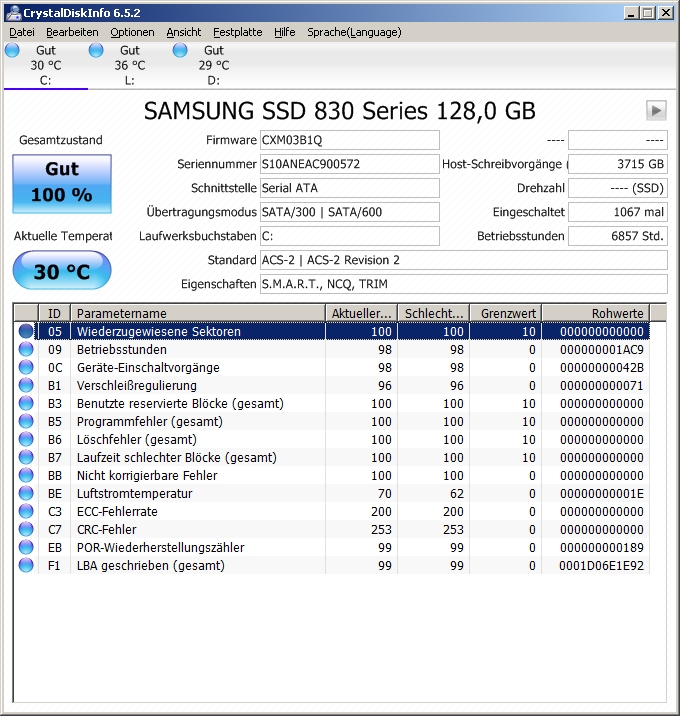Viewport: 680px width, 716px height.
Task: Switch to the 36 °C L: drive tab
Action: coord(130,65)
